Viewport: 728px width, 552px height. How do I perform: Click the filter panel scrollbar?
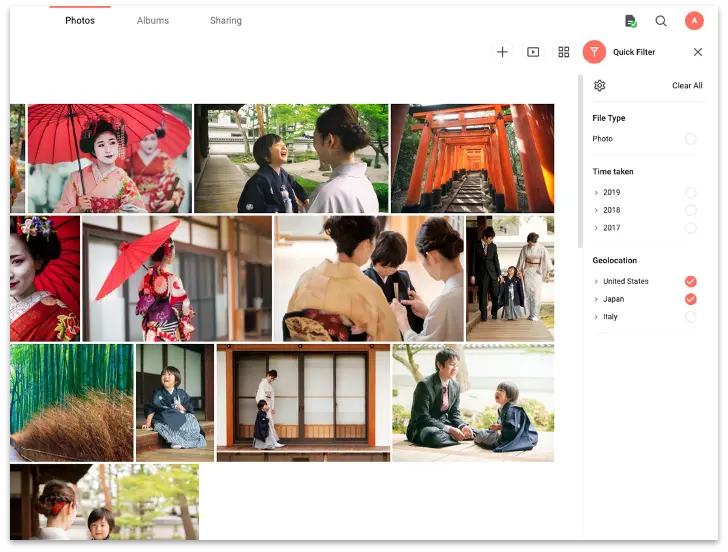(580, 161)
